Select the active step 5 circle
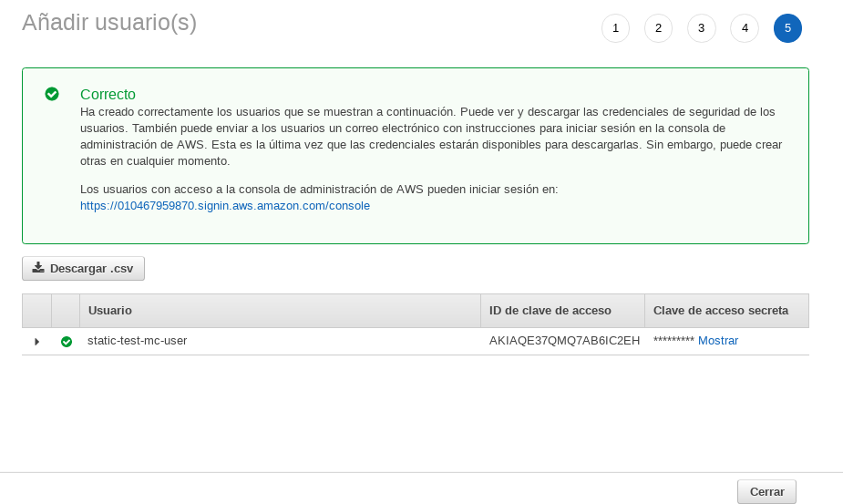The image size is (843, 504). pos(787,28)
